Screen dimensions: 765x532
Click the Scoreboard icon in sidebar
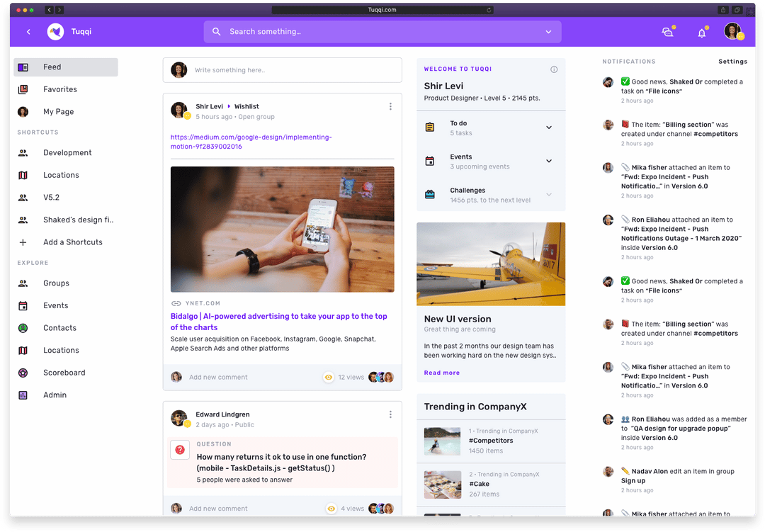23,373
